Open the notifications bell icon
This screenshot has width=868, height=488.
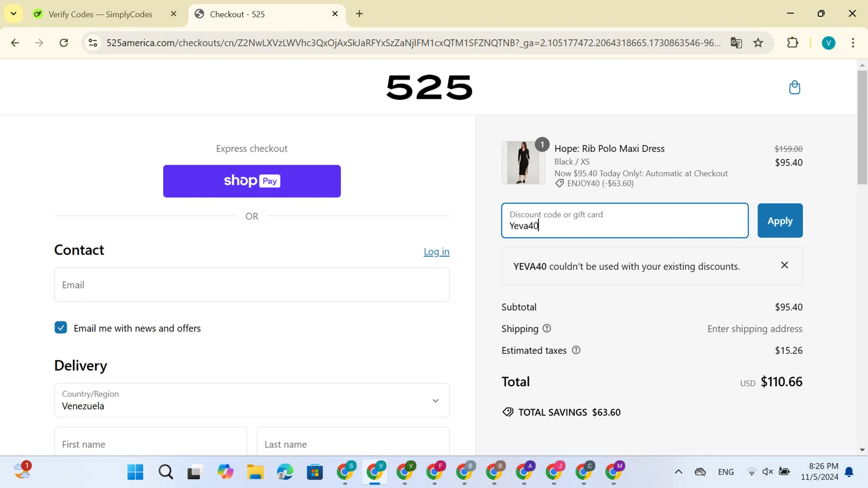click(x=849, y=472)
